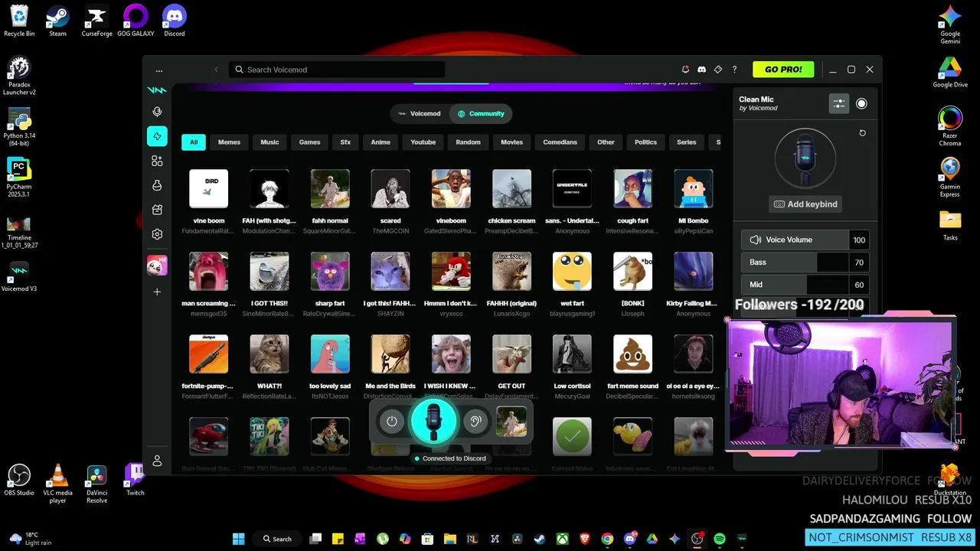The height and width of the screenshot is (551, 980).
Task: Select the Movies category filter
Action: (x=511, y=142)
